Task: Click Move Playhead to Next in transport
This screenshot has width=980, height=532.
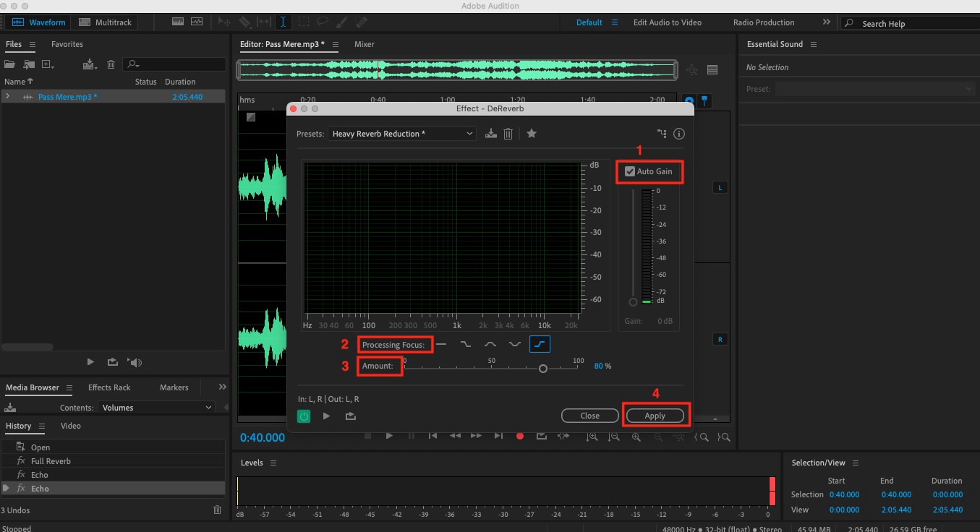Action: pos(498,436)
